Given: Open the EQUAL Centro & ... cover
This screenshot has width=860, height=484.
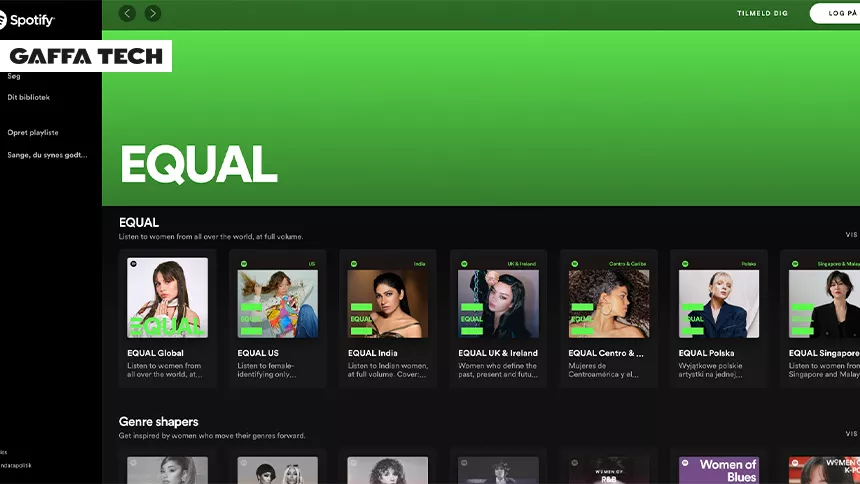Looking at the screenshot, I should tap(609, 297).
